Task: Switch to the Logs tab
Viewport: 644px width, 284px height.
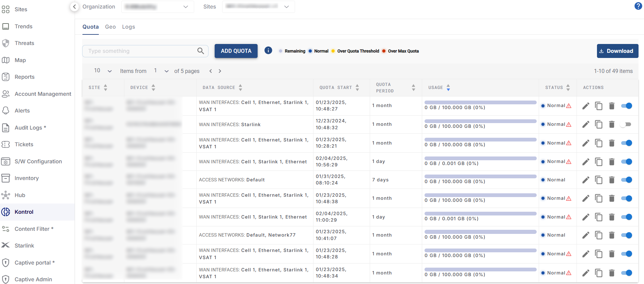Action: (128, 27)
